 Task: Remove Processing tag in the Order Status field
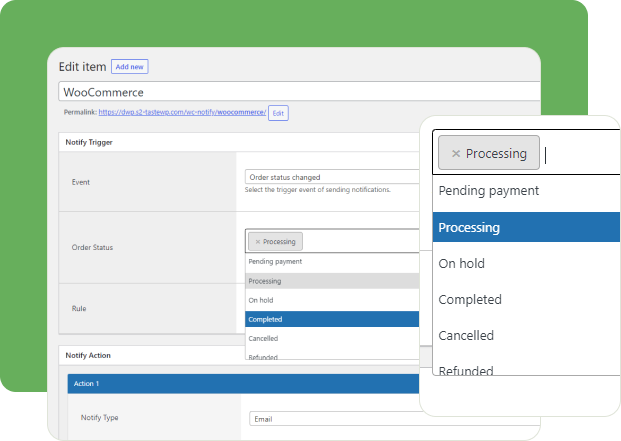tap(257, 242)
